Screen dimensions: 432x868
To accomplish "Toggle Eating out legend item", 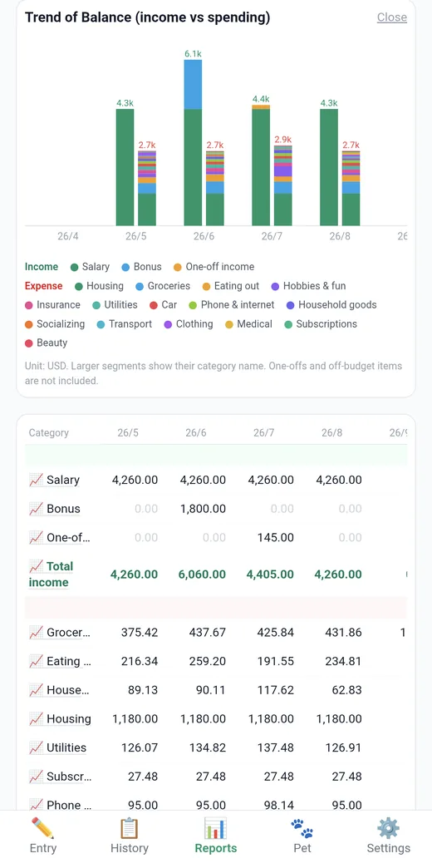I will click(x=231, y=286).
